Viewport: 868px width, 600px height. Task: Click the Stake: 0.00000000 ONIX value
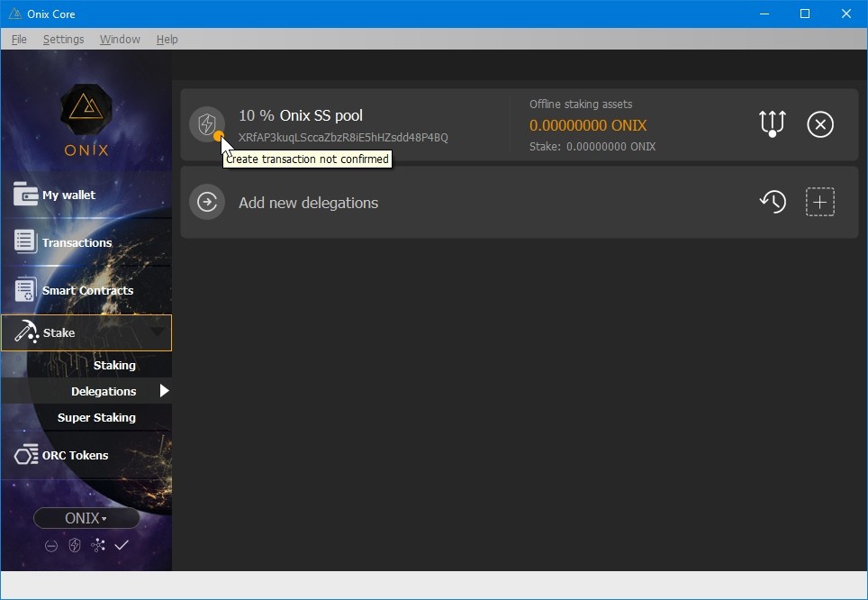click(x=592, y=147)
